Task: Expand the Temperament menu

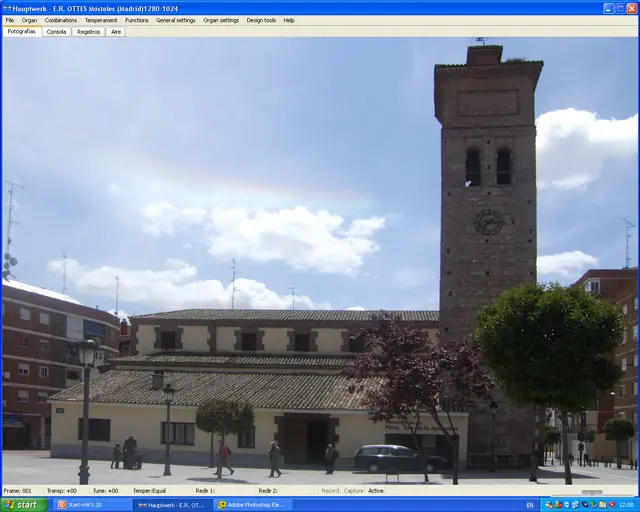Action: (x=100, y=20)
